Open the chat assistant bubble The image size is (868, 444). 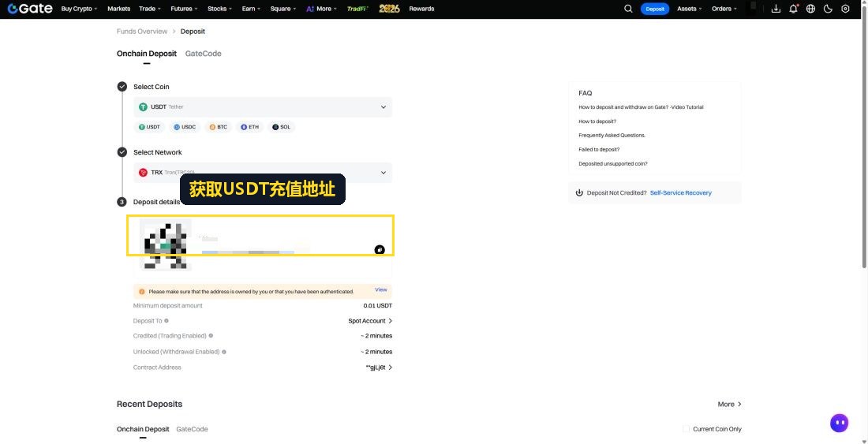[840, 423]
